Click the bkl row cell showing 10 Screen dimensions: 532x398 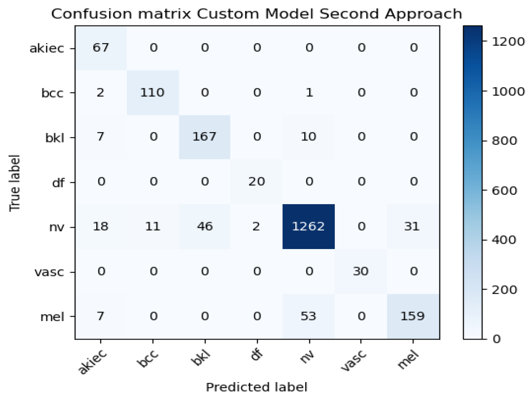pyautogui.click(x=308, y=137)
